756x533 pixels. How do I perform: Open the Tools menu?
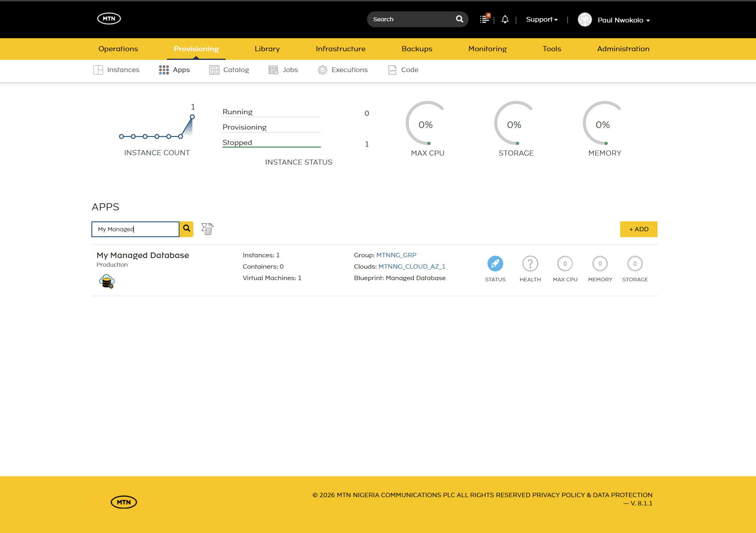(x=552, y=49)
